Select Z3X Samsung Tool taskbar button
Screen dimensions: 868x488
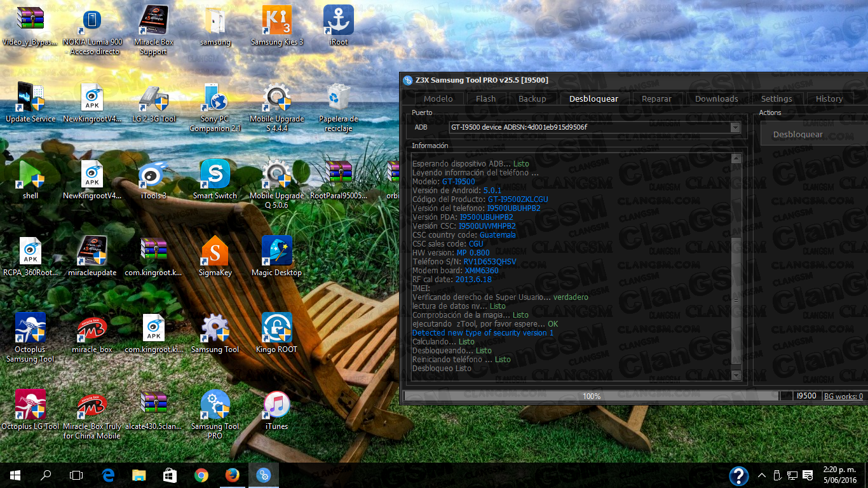click(264, 475)
